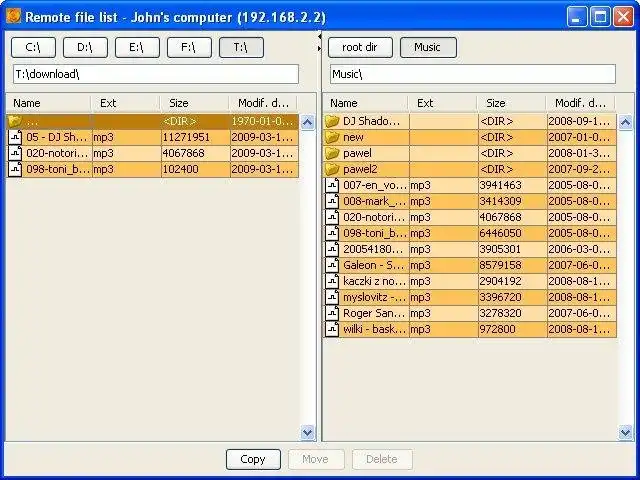
Task: Switch to drive C:\
Action: tap(33, 47)
